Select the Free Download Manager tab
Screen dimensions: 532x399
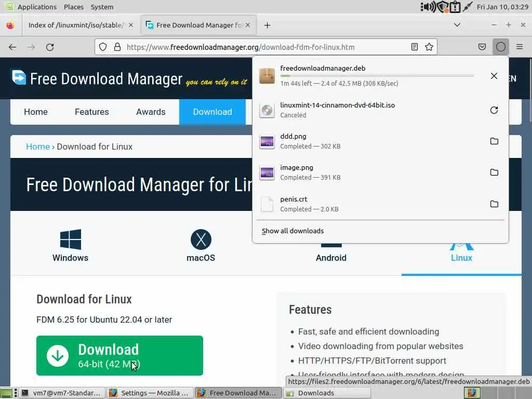(198, 25)
